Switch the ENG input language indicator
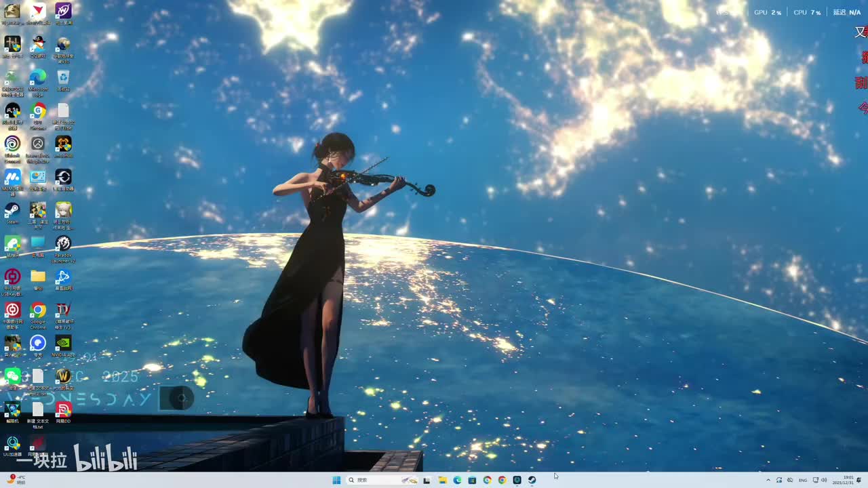The width and height of the screenshot is (868, 488). pyautogui.click(x=803, y=480)
